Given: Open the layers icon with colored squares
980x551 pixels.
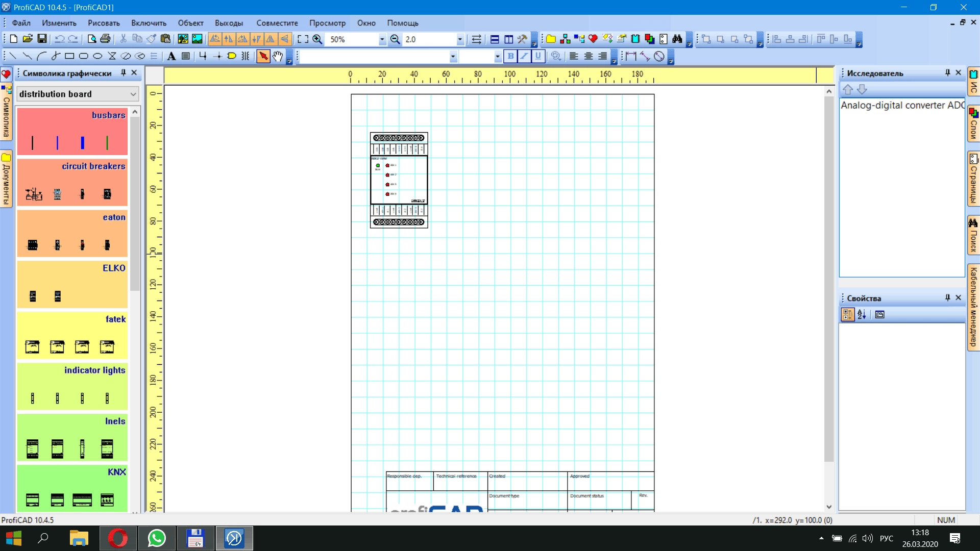Looking at the screenshot, I should pos(649,39).
